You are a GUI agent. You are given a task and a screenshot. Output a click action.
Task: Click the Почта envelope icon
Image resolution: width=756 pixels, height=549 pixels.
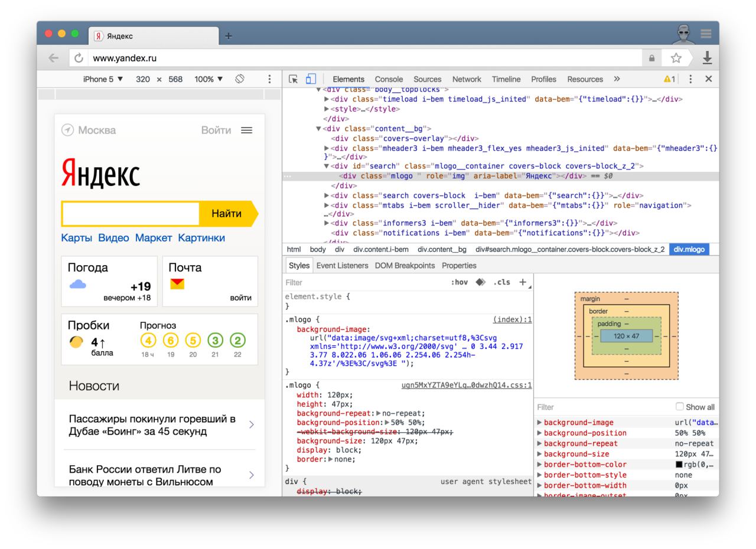[x=177, y=284]
